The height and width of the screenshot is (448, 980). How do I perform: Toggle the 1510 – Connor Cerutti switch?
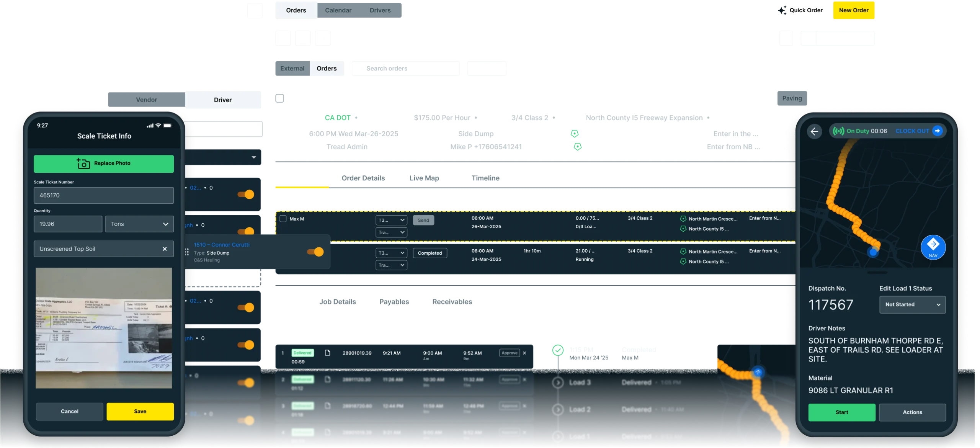tap(315, 252)
